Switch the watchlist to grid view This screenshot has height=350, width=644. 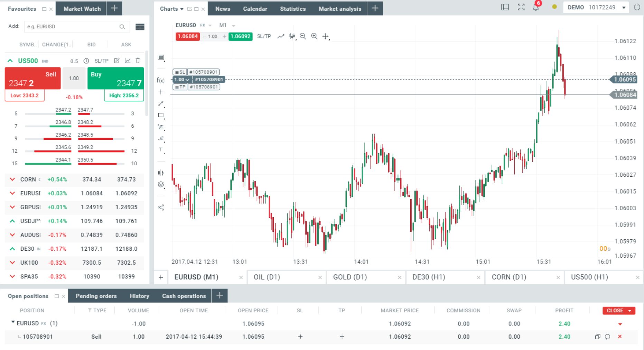pyautogui.click(x=140, y=27)
